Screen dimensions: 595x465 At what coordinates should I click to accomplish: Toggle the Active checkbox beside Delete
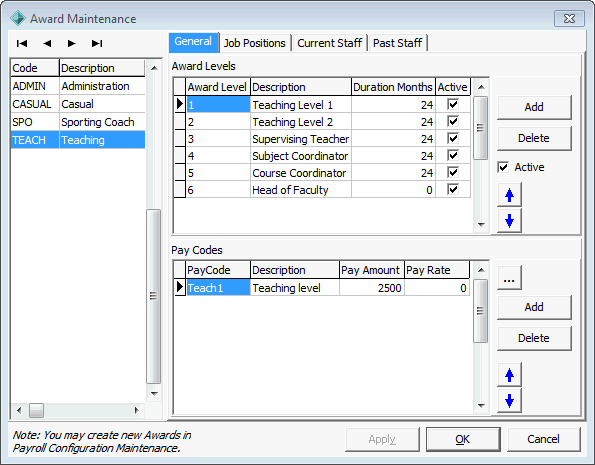503,167
